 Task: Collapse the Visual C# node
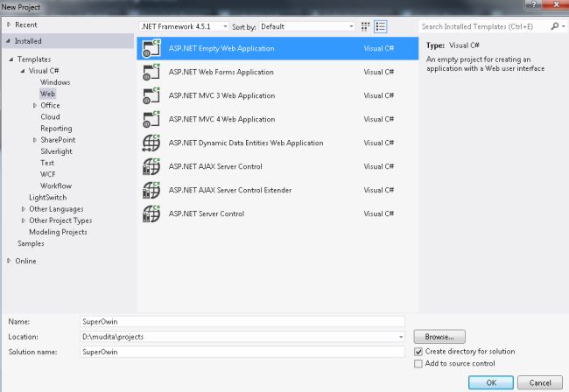(23, 71)
